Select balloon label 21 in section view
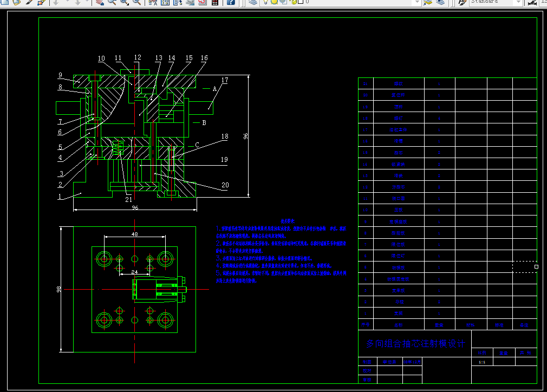The height and width of the screenshot is (392, 547). [129, 199]
